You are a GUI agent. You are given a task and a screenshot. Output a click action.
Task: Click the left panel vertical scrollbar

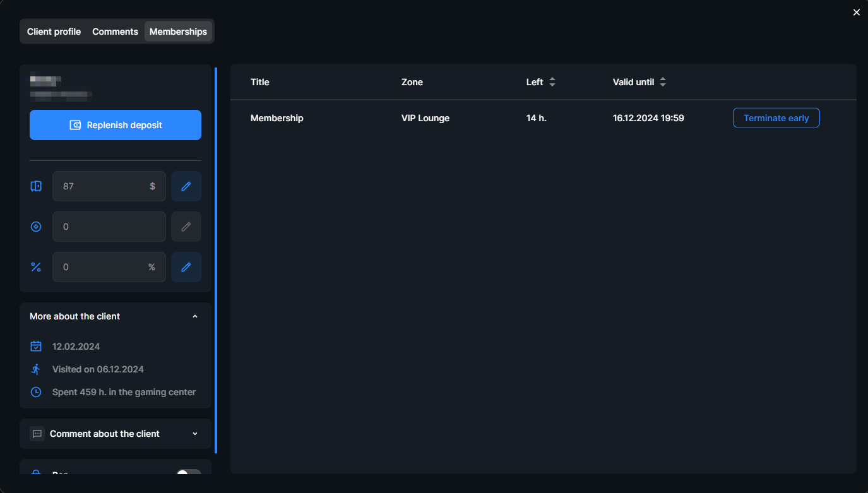click(216, 260)
